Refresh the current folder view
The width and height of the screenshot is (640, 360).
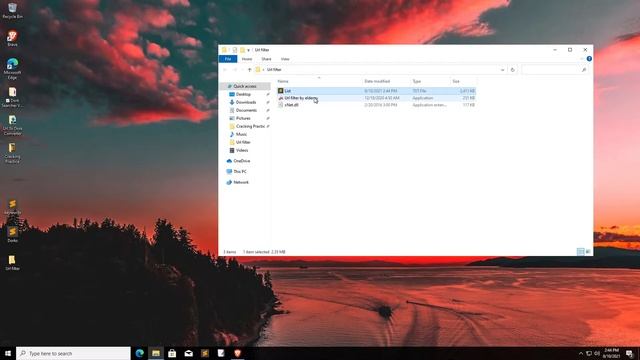(513, 70)
